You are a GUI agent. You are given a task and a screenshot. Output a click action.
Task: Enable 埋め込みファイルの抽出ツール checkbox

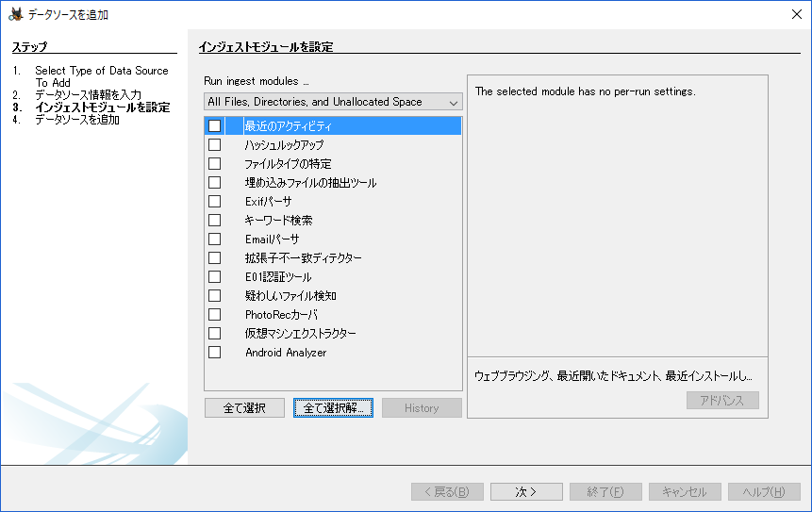click(x=214, y=183)
